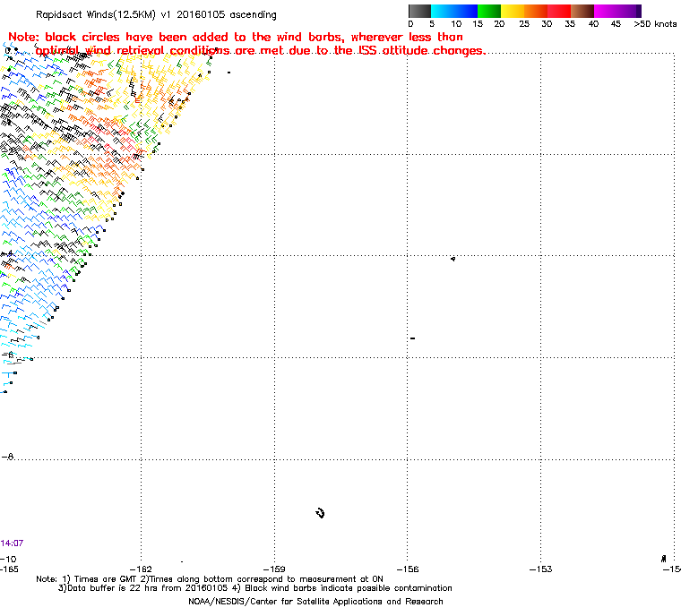Click the brown 35-40 knots color segment
This screenshot has width=681, height=616.
coord(582,11)
